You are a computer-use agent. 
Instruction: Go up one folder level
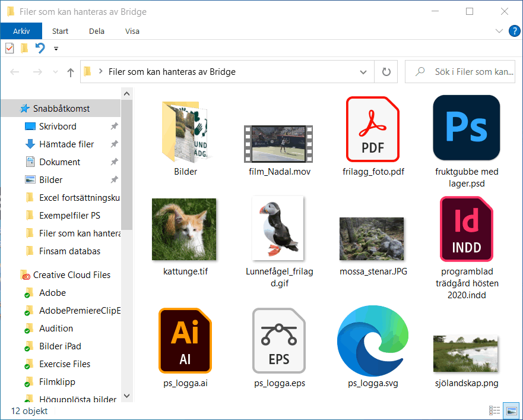[70, 72]
